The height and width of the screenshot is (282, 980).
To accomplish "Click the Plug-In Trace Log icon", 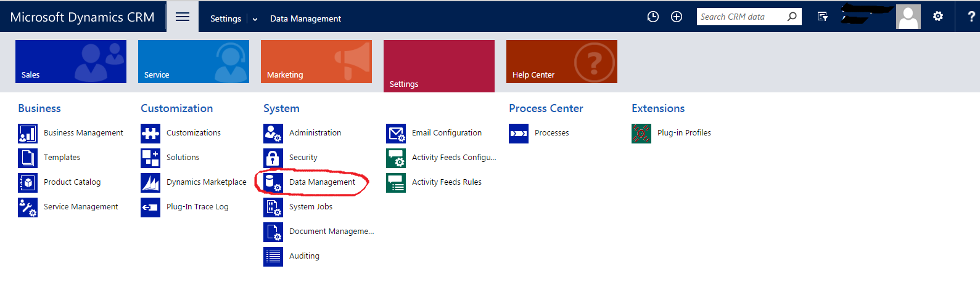I will pos(150,207).
